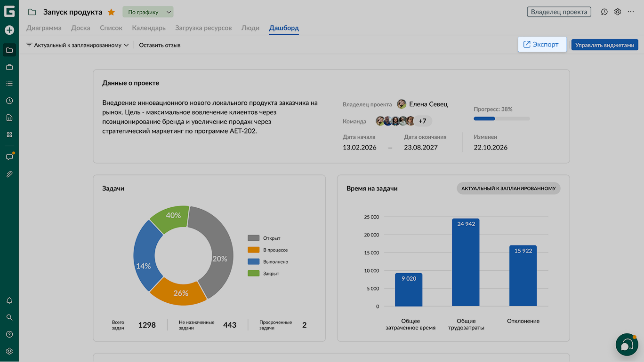The height and width of the screenshot is (362, 644).
Task: Expand the По графику status dropdown
Action: [x=148, y=12]
